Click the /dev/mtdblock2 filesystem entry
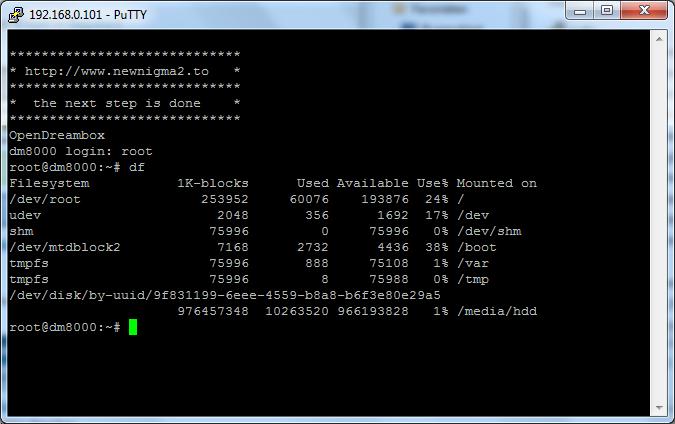Image resolution: width=675 pixels, height=424 pixels. point(65,247)
